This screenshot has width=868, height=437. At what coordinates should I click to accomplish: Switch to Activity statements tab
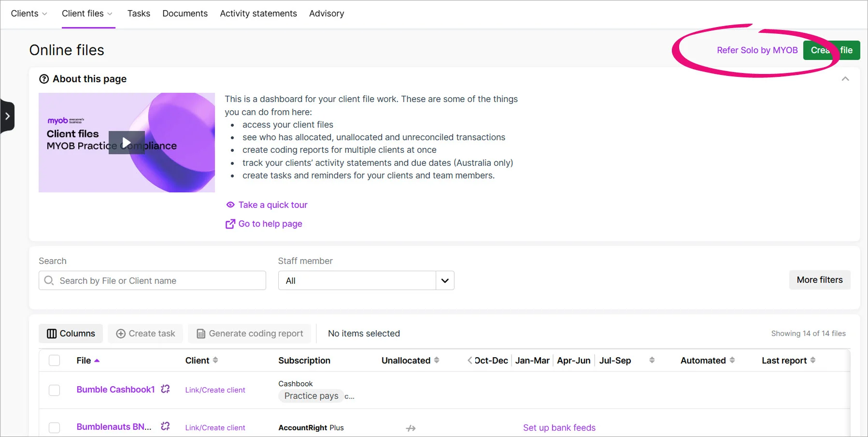pyautogui.click(x=258, y=14)
